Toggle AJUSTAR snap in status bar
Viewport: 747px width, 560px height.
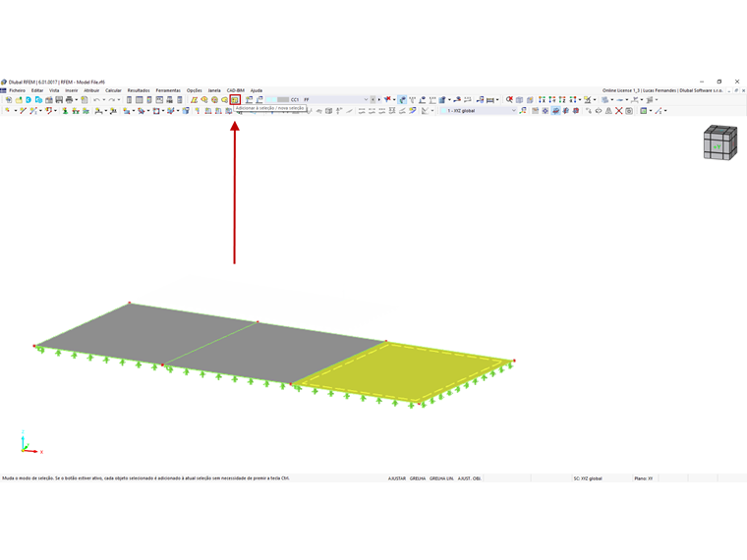396,478
